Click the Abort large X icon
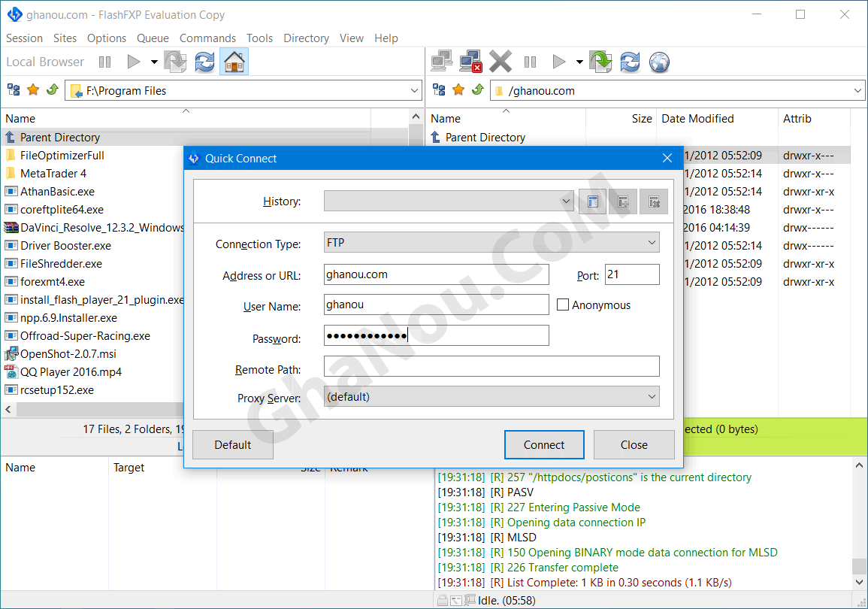The width and height of the screenshot is (868, 609). pos(501,62)
